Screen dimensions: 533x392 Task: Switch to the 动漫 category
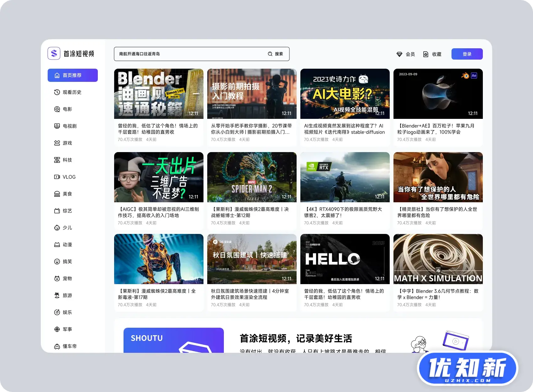coord(67,245)
